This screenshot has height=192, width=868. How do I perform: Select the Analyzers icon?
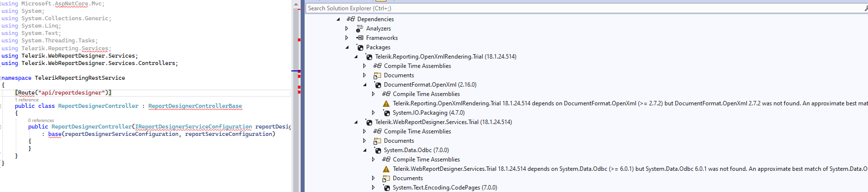point(360,29)
